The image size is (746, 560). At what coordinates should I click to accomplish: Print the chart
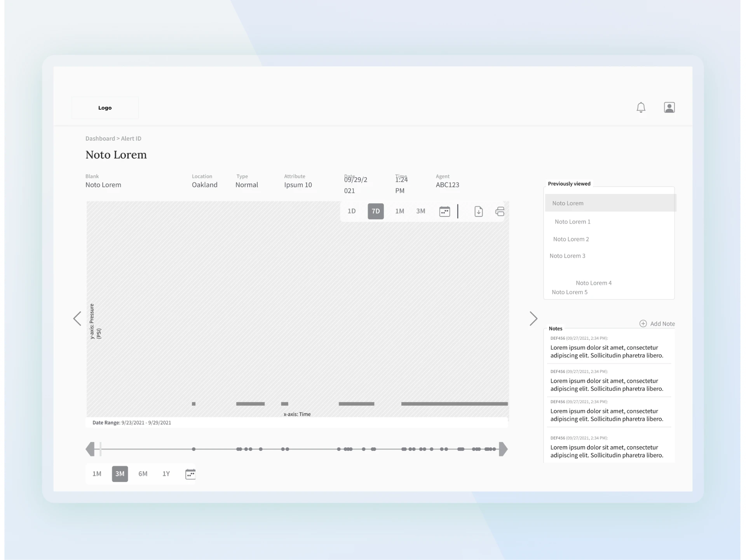click(500, 211)
